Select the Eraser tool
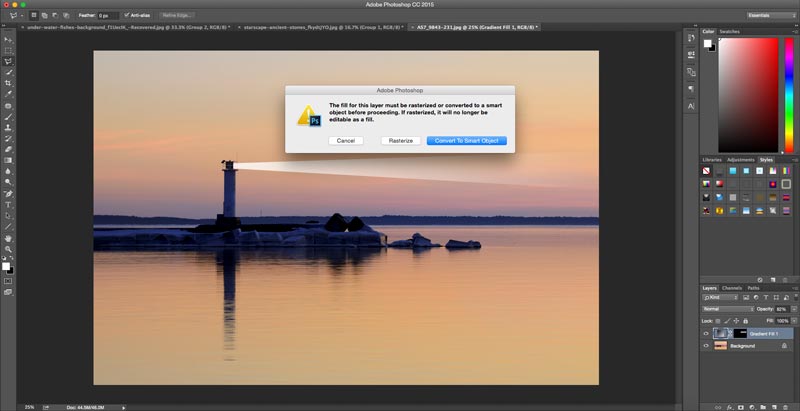The height and width of the screenshot is (411, 800). click(8, 149)
